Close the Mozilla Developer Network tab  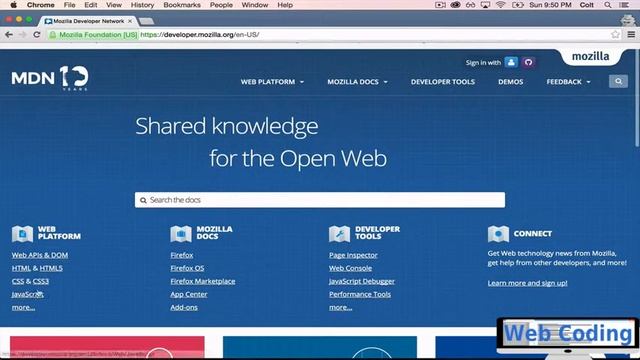tap(130, 21)
